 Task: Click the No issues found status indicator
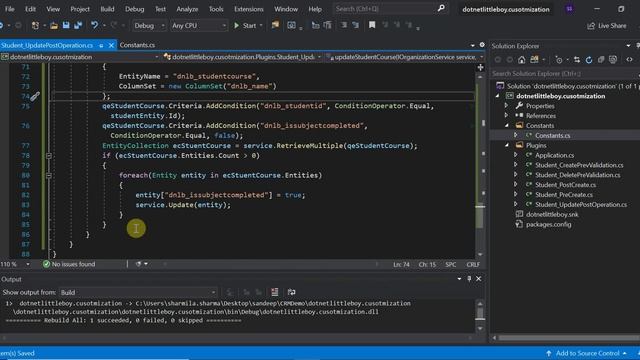[69, 264]
